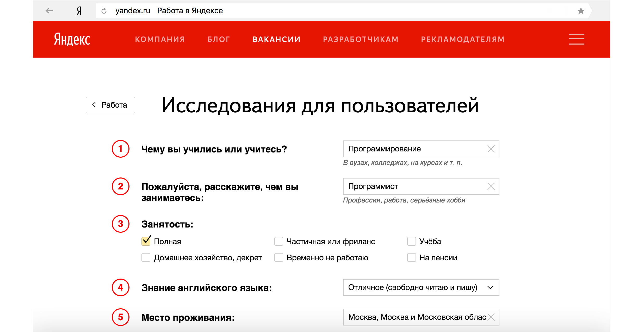The image size is (644, 332).
Task: Click the Yandex Я browser logo
Action: point(79,11)
